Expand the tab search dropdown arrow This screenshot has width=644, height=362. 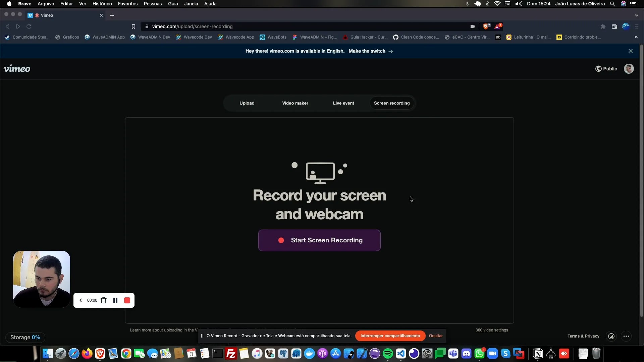(637, 15)
